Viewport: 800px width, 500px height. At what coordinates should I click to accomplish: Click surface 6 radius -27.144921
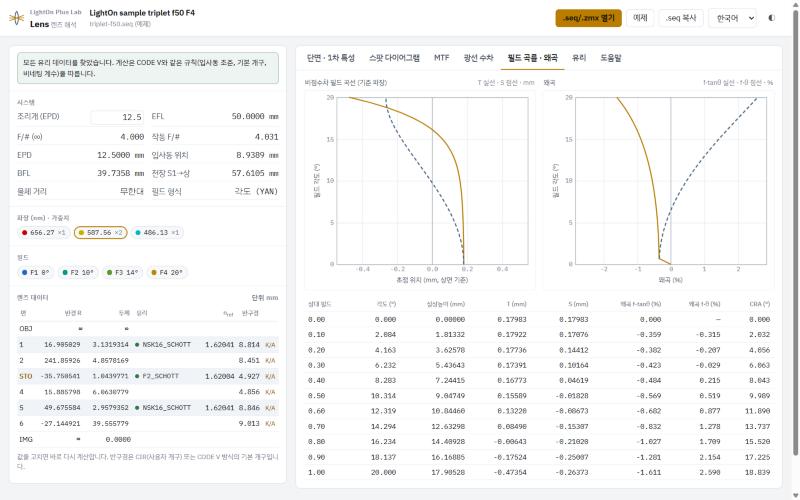61,424
